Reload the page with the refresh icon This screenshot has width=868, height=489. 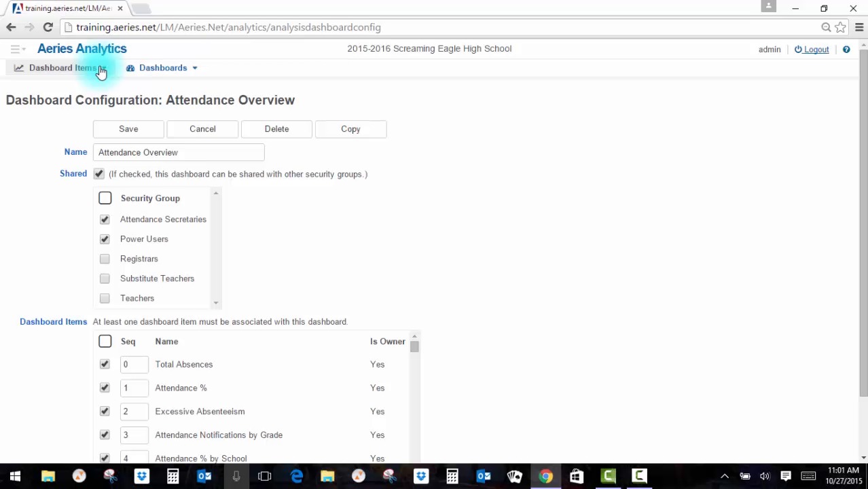tap(48, 27)
